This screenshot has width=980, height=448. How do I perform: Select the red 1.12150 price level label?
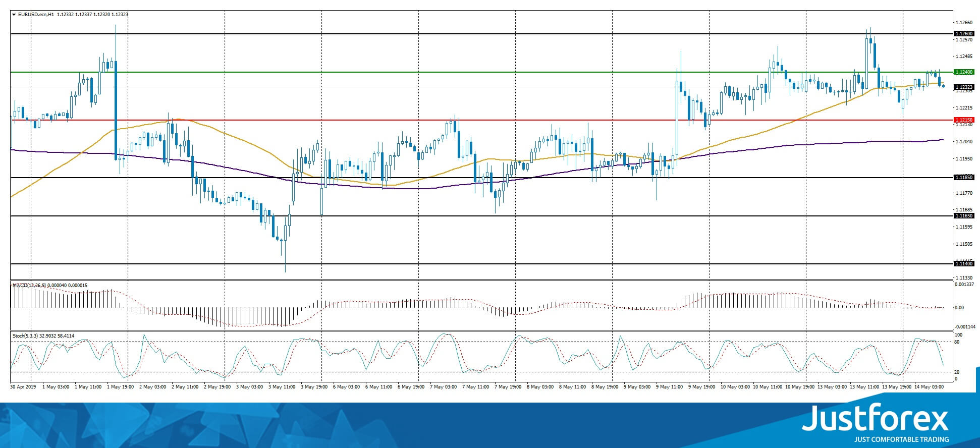(x=964, y=120)
